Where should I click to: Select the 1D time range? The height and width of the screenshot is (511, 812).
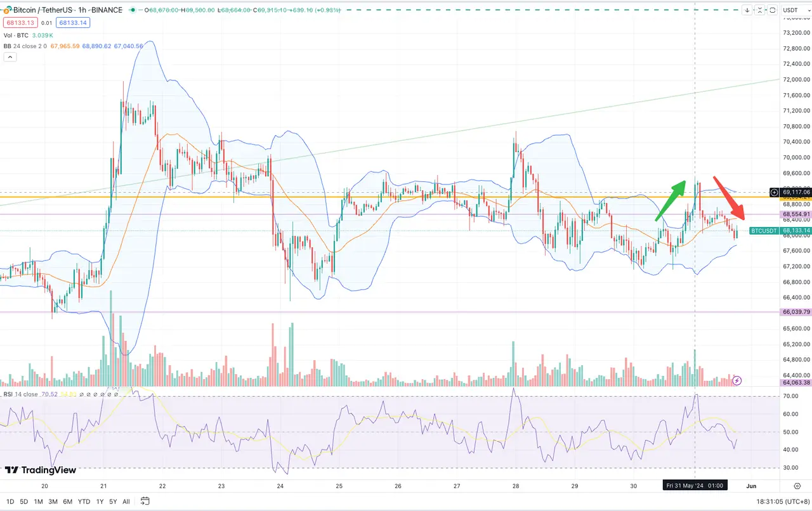[x=10, y=501]
